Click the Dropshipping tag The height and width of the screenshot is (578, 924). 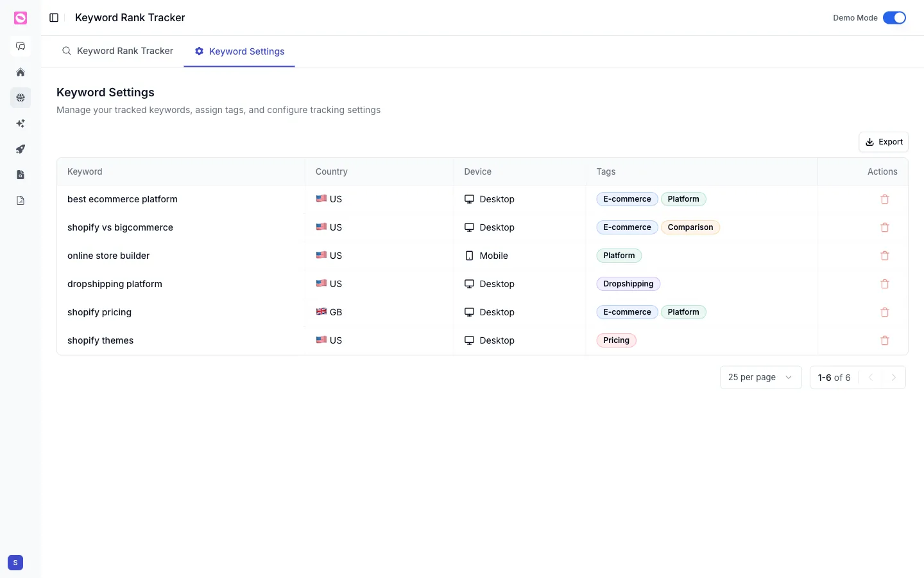(x=628, y=284)
